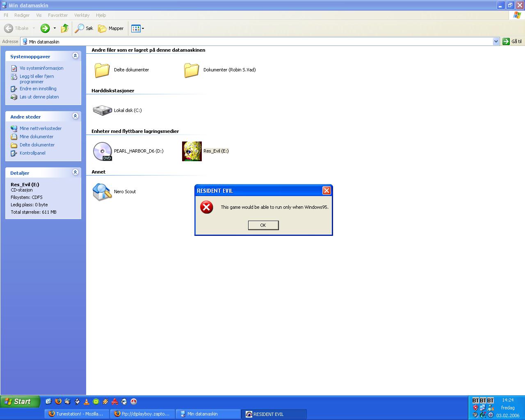Click Legg til eller fjern programmer
Screen dimensions: 525x420
coord(37,79)
